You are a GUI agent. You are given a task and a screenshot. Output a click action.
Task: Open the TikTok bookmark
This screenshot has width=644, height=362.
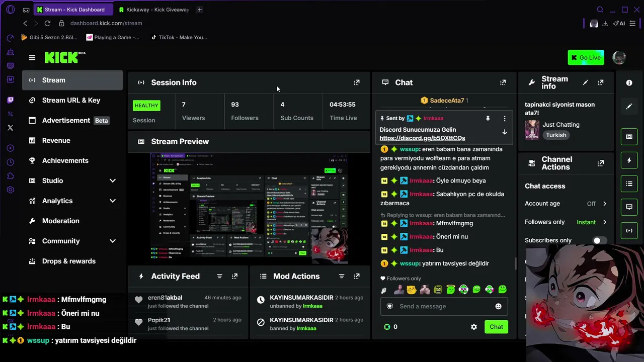click(179, 37)
